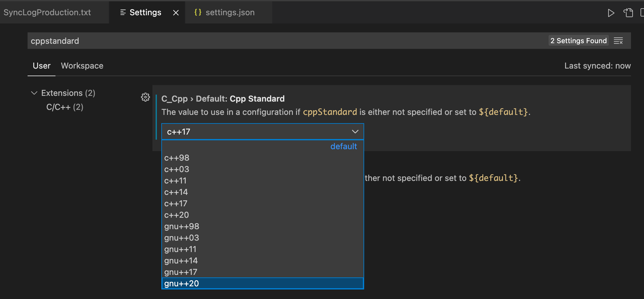Choose c++17 option in the open list

pyautogui.click(x=263, y=203)
